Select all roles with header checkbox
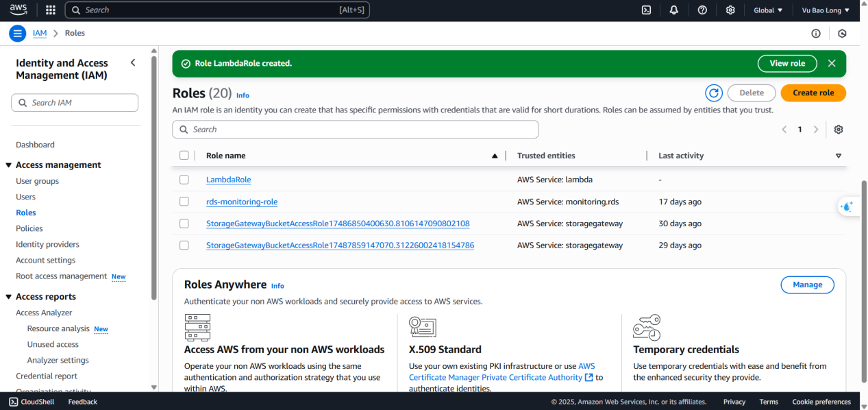Image resolution: width=868 pixels, height=410 pixels. click(x=184, y=156)
